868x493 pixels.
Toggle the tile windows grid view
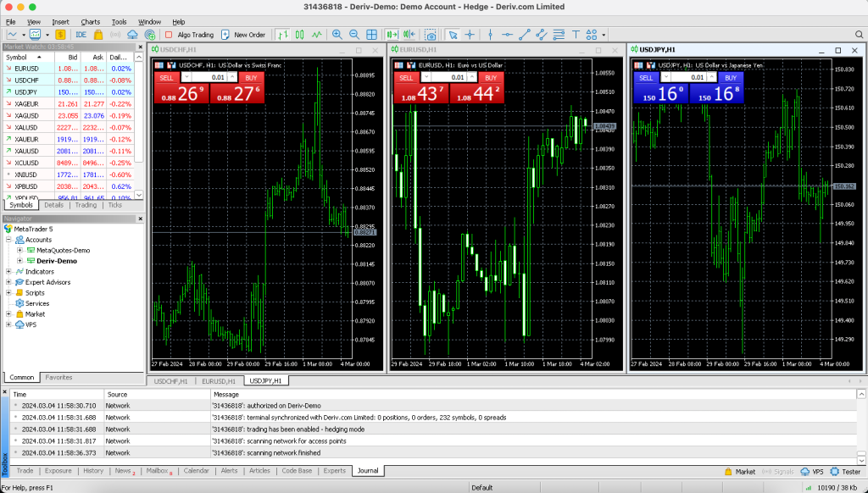tap(370, 35)
